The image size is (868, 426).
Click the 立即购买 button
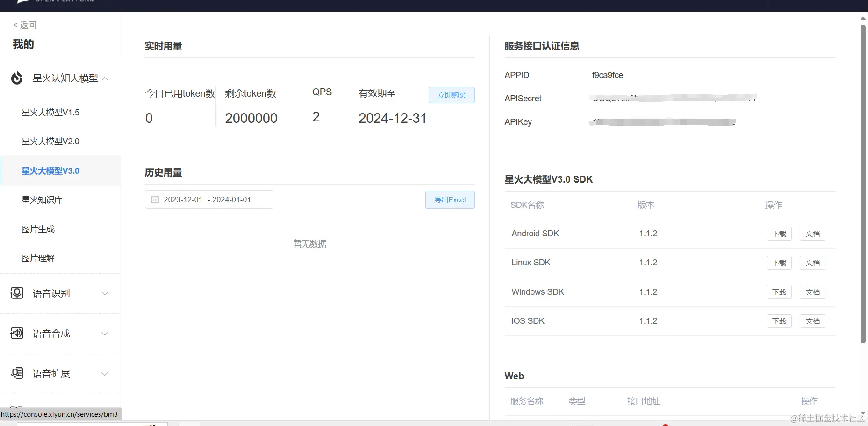tap(452, 95)
